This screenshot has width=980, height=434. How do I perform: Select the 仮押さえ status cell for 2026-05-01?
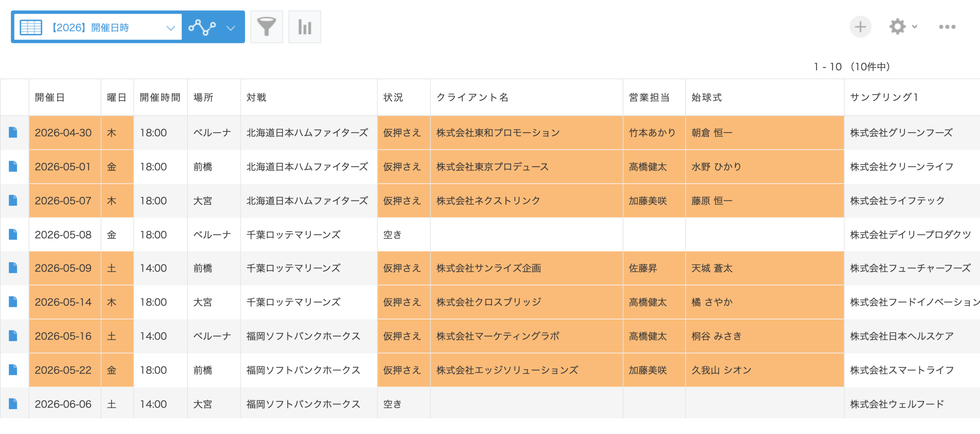point(402,167)
